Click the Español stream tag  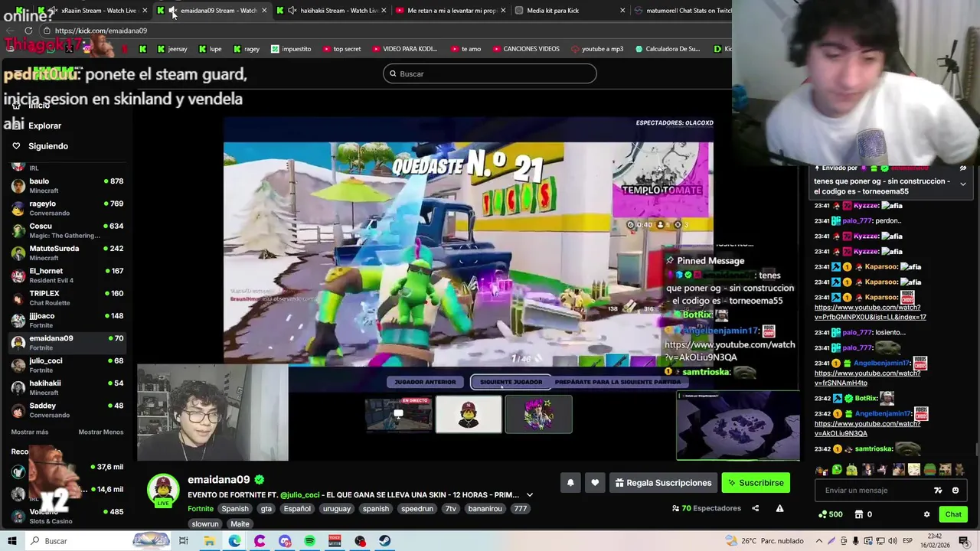click(297, 509)
